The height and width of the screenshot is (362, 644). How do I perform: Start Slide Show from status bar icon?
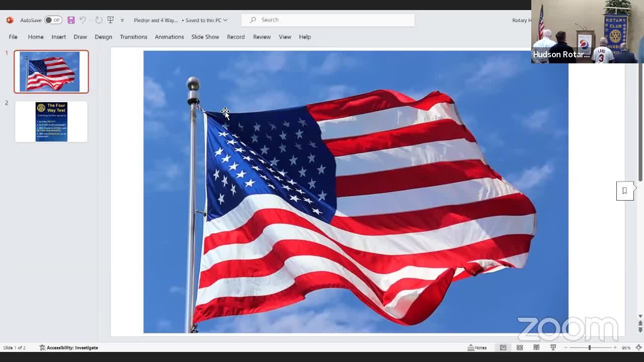coord(553,347)
